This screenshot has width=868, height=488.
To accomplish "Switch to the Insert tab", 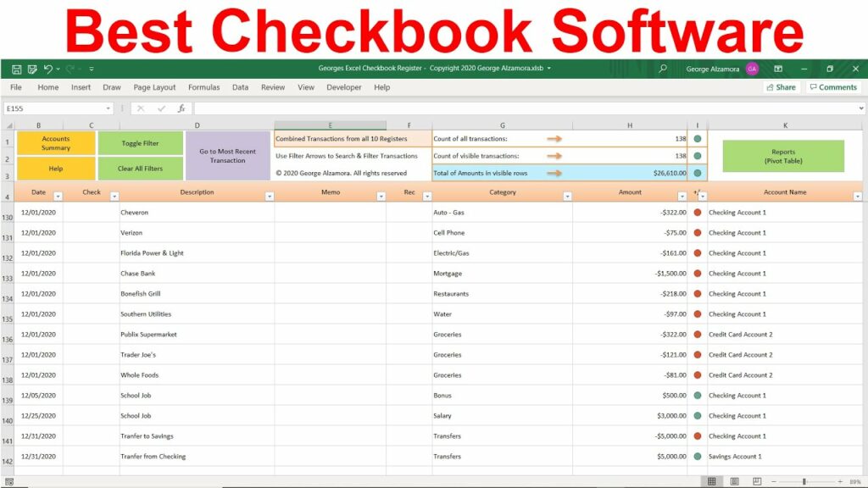I will [81, 87].
